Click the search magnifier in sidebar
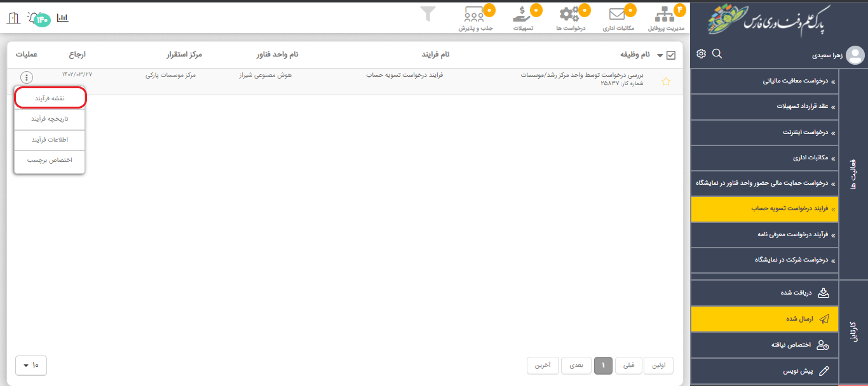 [x=717, y=54]
